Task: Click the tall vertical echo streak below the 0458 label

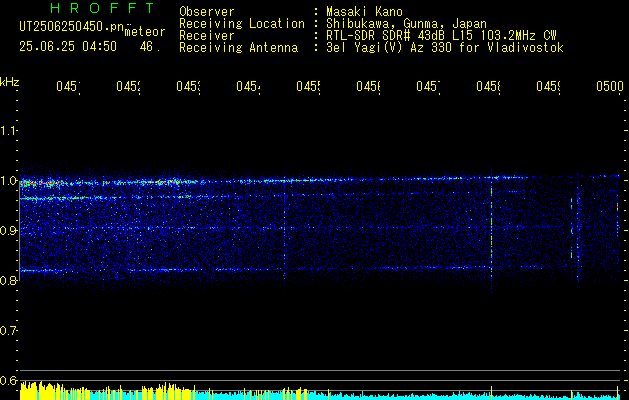Action: coord(491,235)
